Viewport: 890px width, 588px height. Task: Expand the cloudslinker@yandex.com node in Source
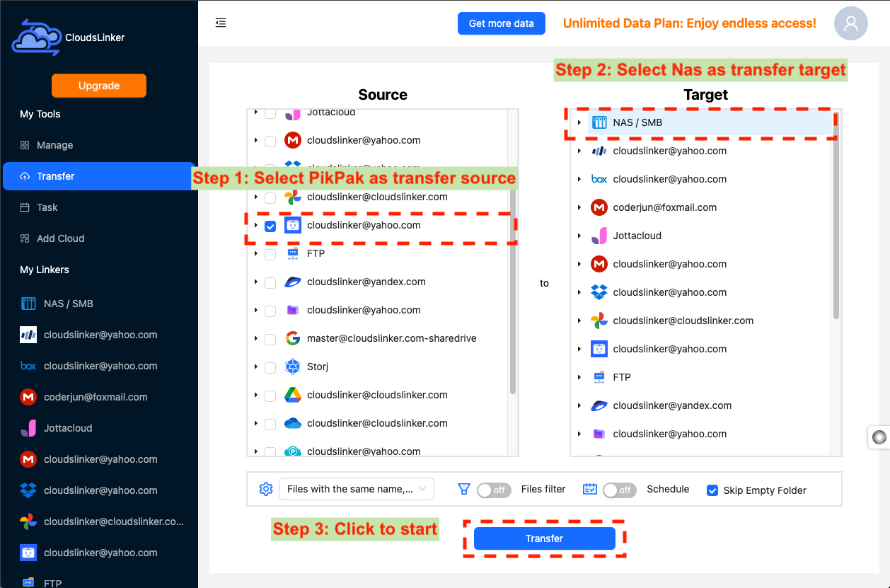[x=256, y=282]
